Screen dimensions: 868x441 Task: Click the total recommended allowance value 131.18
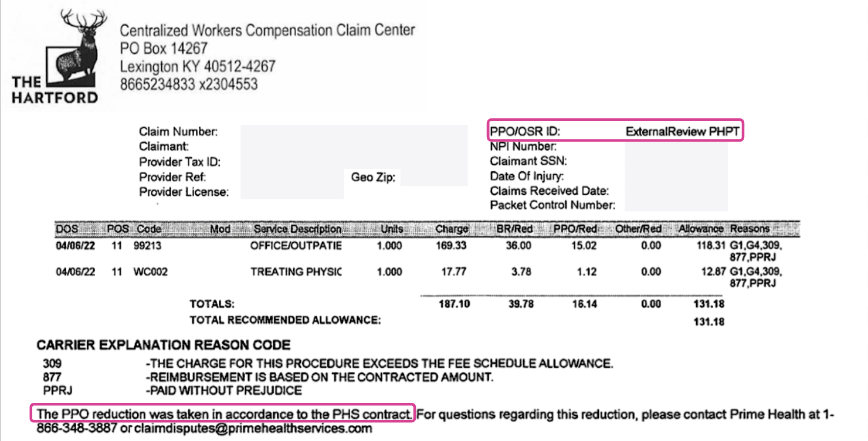point(708,321)
